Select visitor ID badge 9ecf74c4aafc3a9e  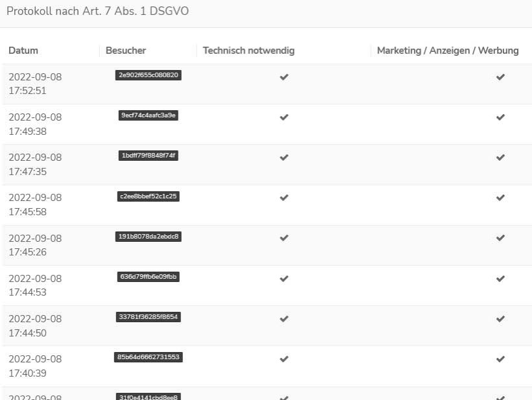149,115
